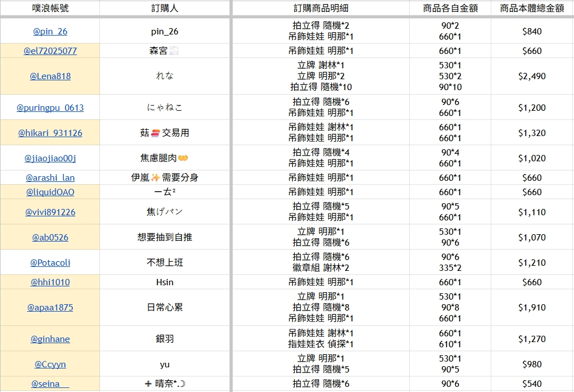
Task: Open the @Lena818 profile link
Action: coord(50,76)
